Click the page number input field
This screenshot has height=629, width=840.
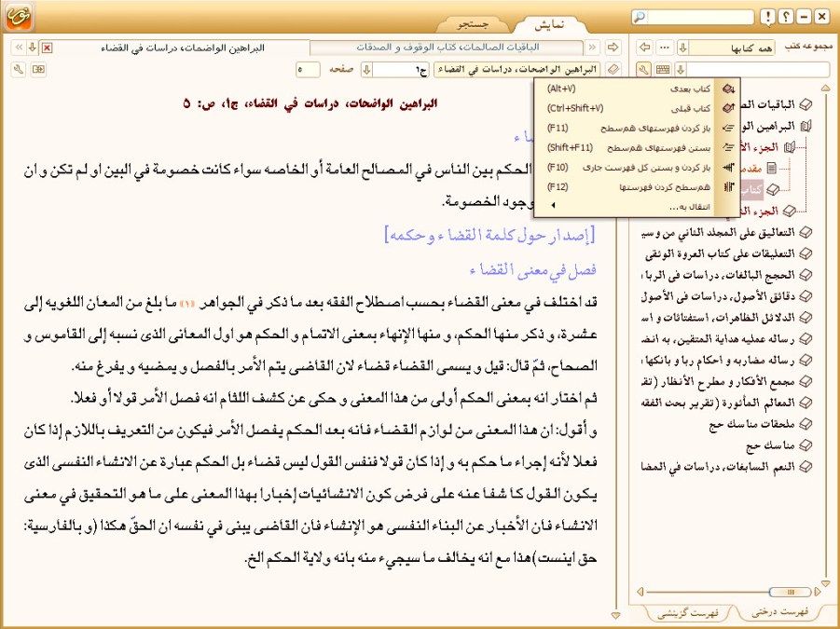tap(309, 69)
